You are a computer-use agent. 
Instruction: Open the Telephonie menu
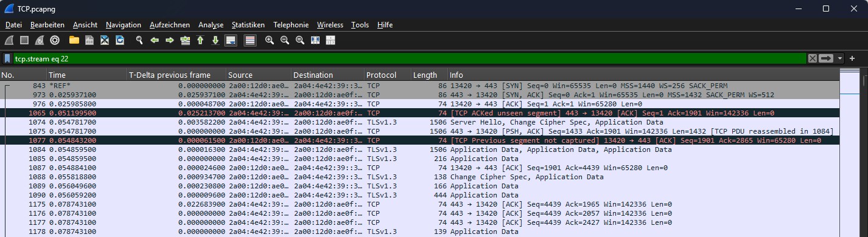pos(291,25)
